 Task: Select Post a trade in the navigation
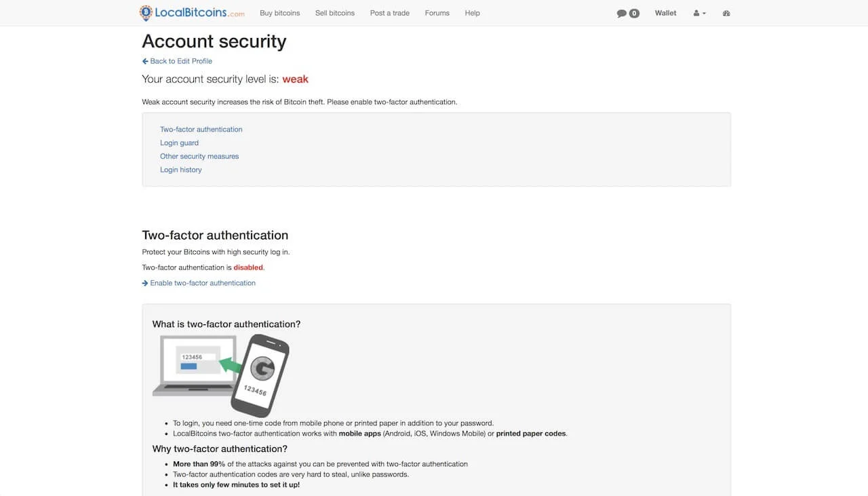pyautogui.click(x=389, y=13)
